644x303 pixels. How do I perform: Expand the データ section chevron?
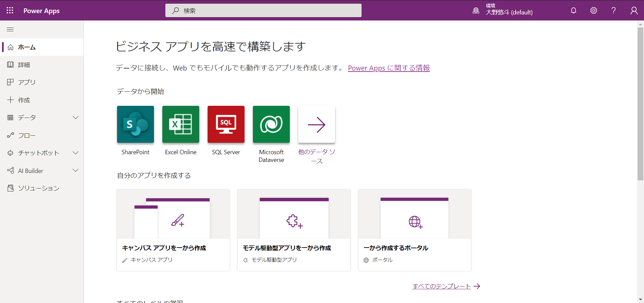pyautogui.click(x=76, y=118)
